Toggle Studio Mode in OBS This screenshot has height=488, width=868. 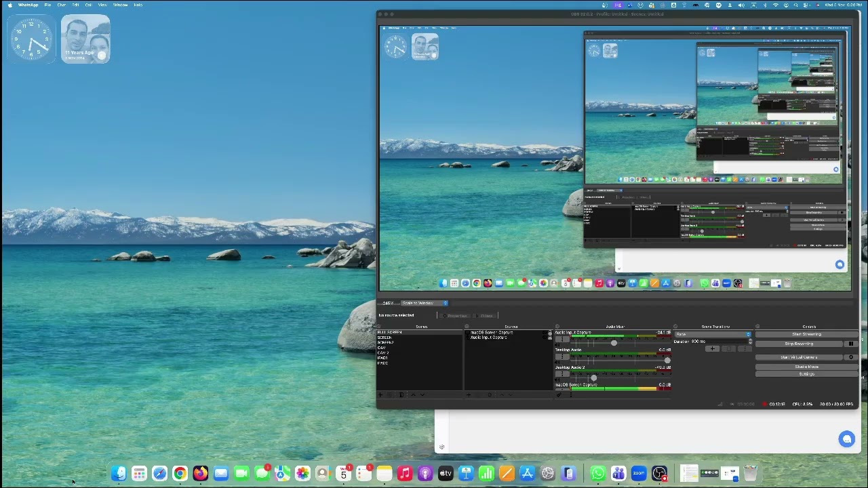(807, 367)
